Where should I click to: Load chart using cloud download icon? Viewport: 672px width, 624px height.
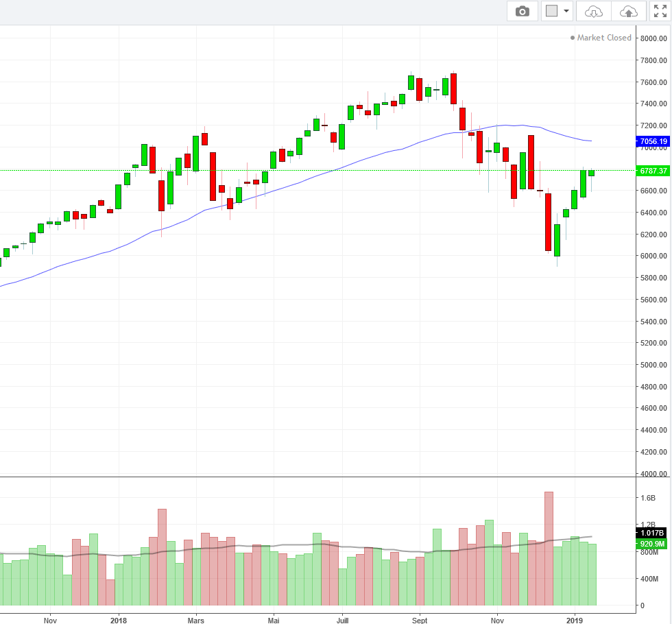[594, 11]
